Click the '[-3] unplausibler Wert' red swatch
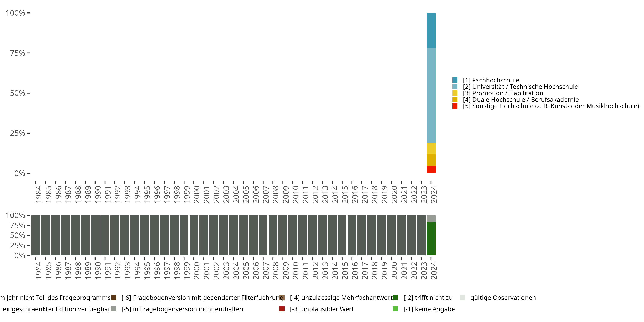The width and height of the screenshot is (644, 322). click(282, 309)
